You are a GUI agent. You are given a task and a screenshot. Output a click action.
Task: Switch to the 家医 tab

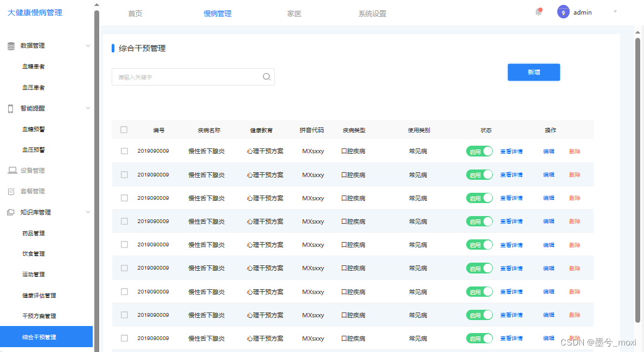pos(294,14)
